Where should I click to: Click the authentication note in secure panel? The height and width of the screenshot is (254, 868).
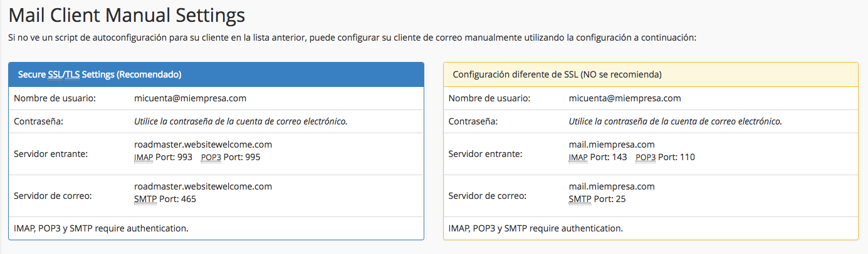[101, 228]
